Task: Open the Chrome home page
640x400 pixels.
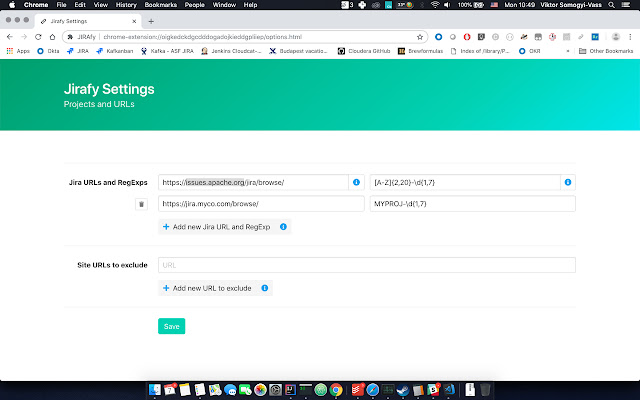Action: [52, 37]
